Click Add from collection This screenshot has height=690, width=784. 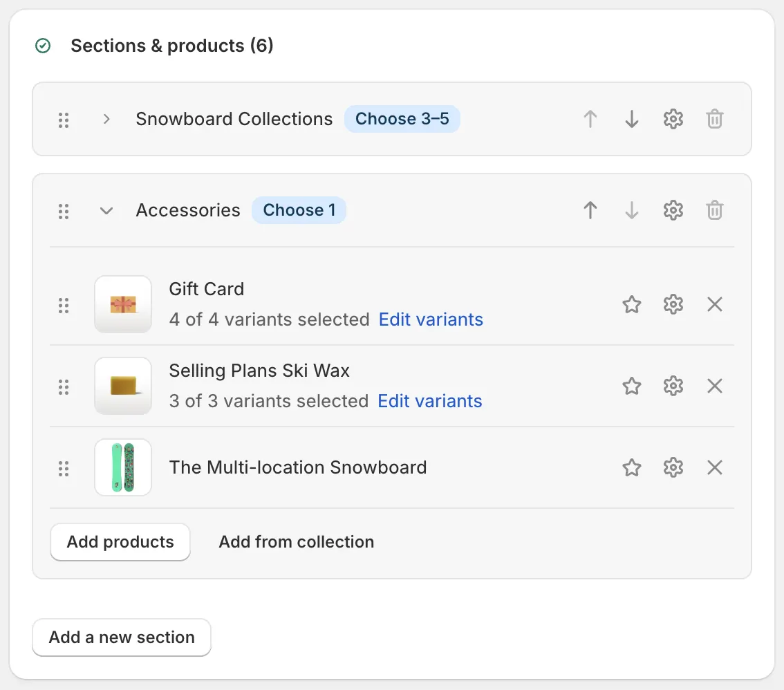(297, 542)
